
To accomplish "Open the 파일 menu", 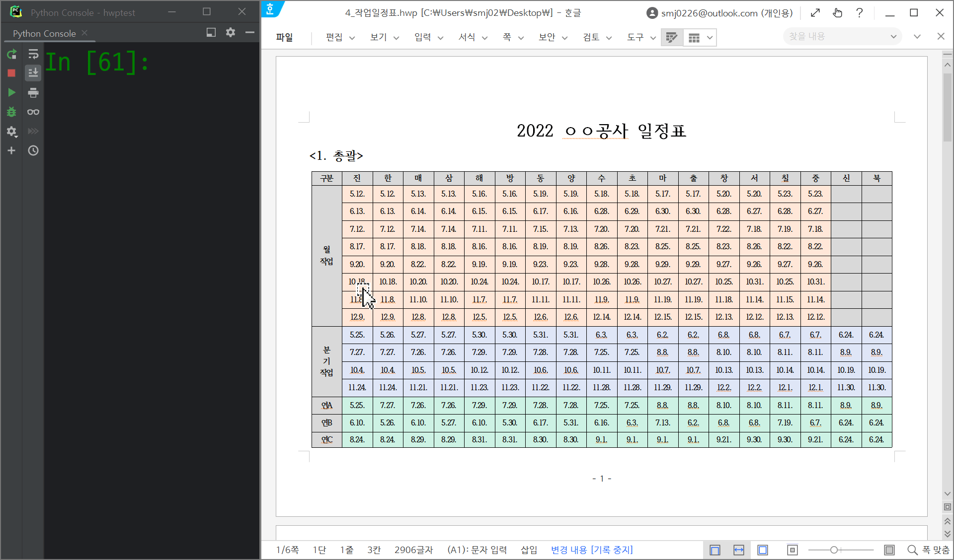I will click(x=284, y=37).
